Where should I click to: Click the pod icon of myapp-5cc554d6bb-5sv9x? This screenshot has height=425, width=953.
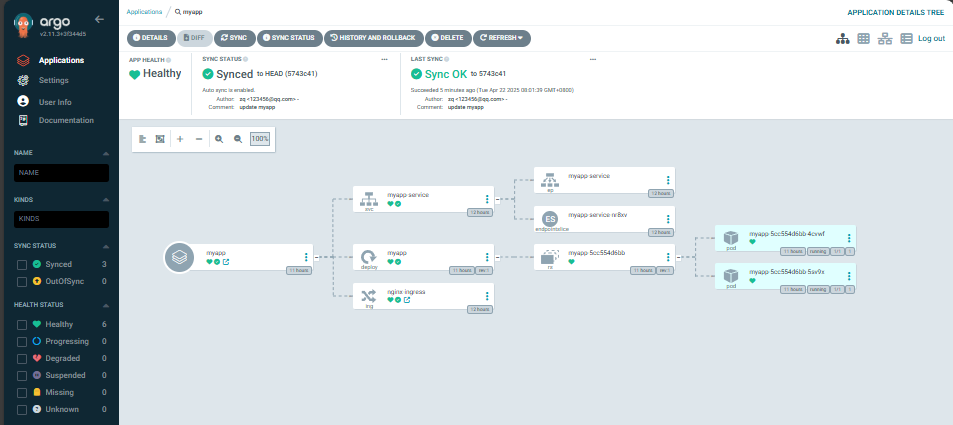point(731,275)
